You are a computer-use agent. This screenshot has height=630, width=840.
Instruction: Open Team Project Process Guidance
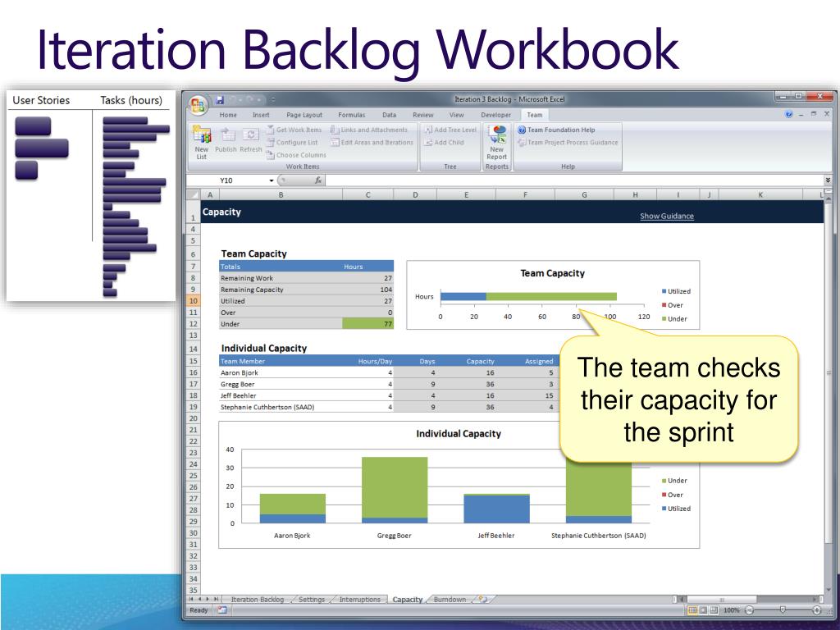point(568,143)
